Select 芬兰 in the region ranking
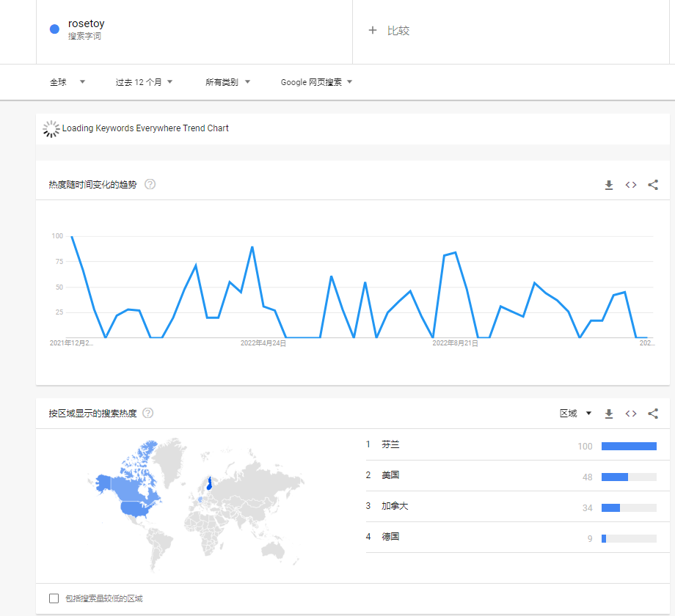Image resolution: width=675 pixels, height=616 pixels. pos(390,444)
